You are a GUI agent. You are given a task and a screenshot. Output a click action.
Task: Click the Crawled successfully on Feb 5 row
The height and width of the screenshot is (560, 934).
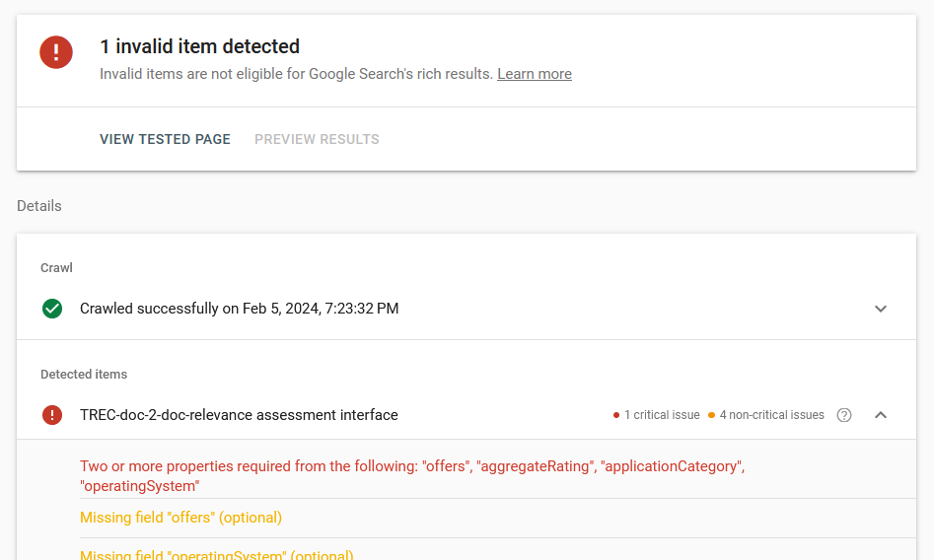coord(239,309)
